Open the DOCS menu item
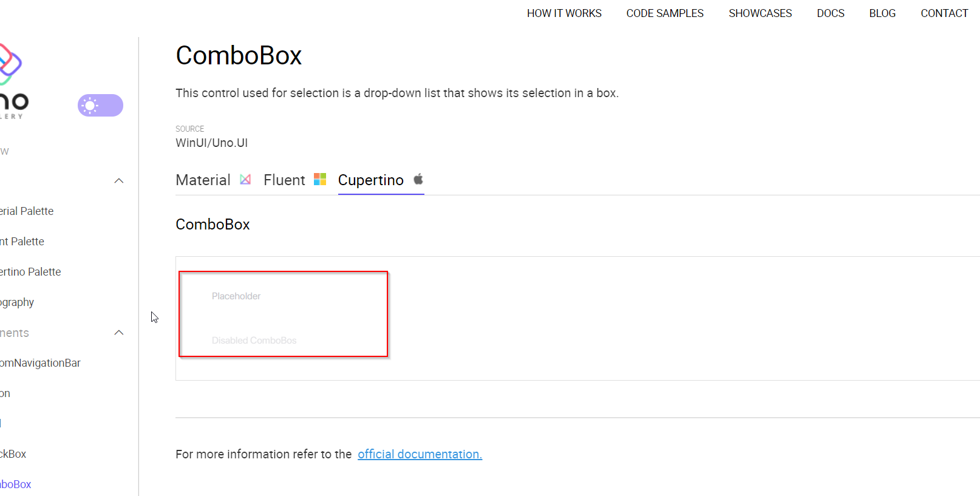This screenshot has width=980, height=496. (x=831, y=13)
